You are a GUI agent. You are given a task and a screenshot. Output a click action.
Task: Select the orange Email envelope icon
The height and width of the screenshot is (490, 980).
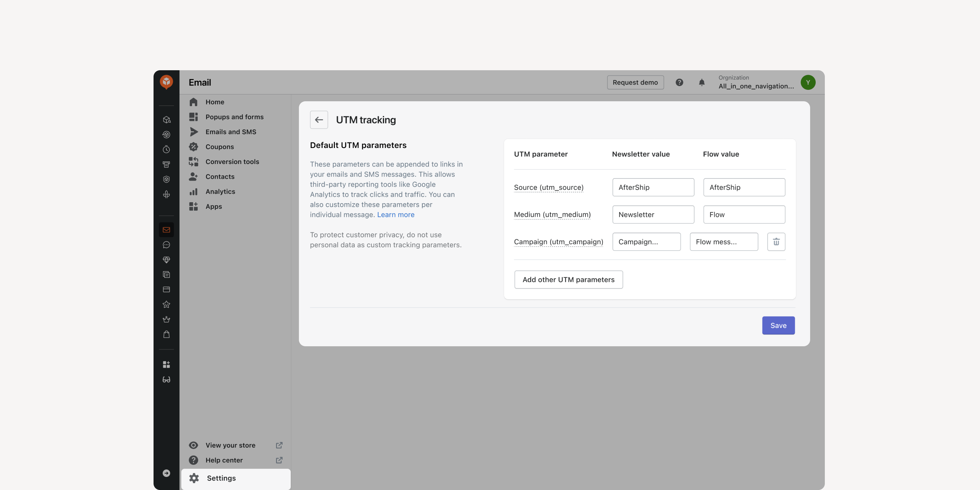point(166,230)
